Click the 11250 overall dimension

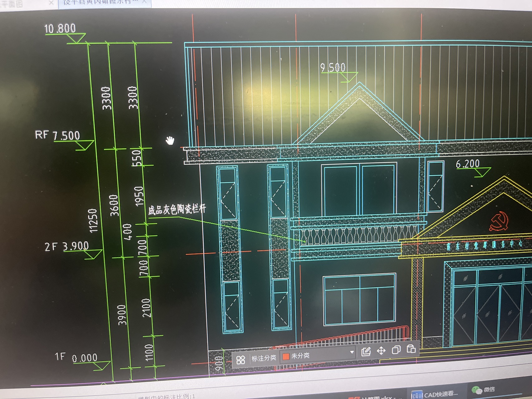(x=93, y=221)
